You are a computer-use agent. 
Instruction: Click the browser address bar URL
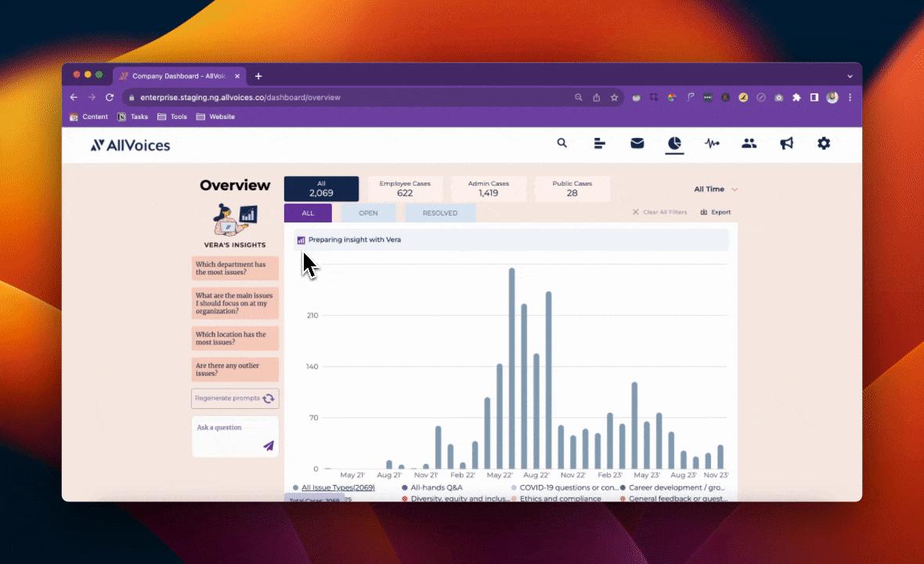pyautogui.click(x=240, y=98)
